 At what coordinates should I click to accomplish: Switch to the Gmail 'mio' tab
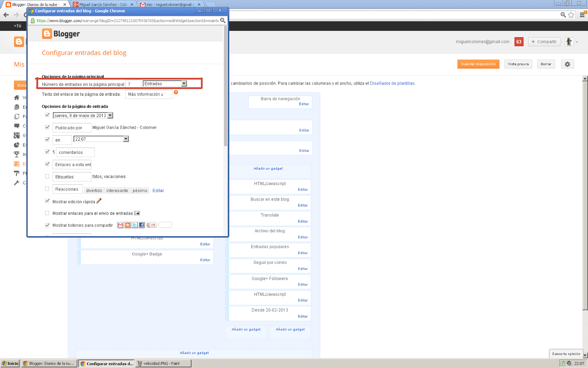[x=171, y=4]
